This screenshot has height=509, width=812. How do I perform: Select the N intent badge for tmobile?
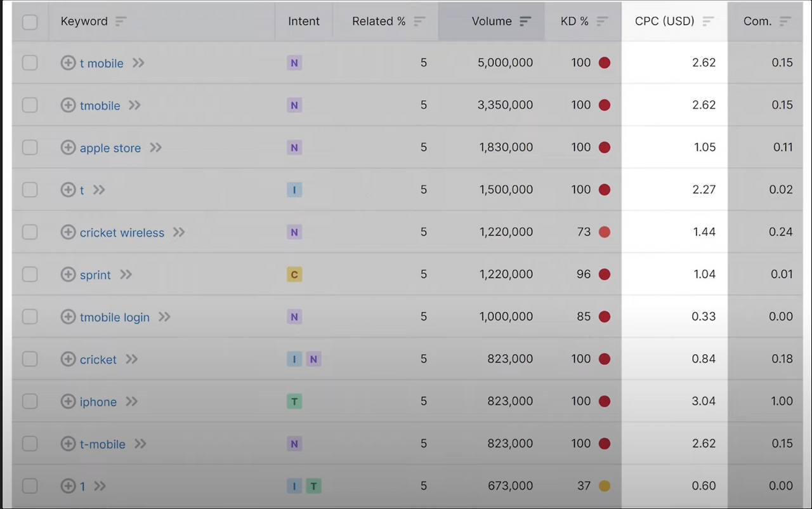(x=294, y=105)
